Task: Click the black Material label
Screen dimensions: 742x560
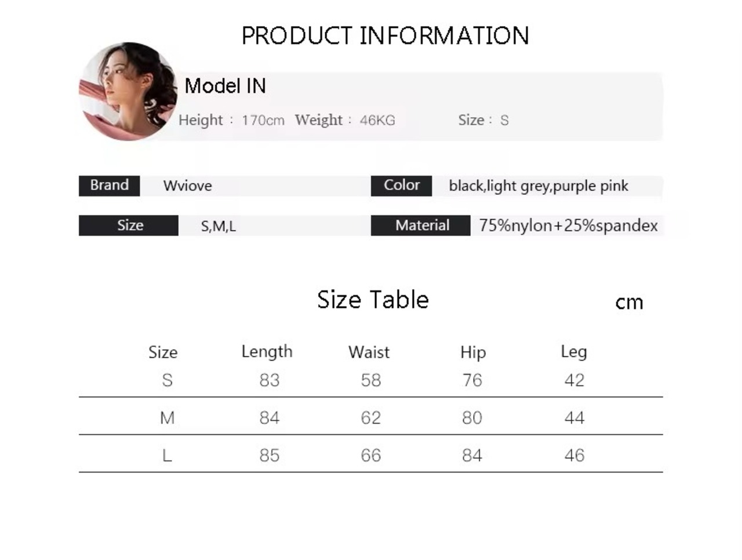Action: (421, 226)
